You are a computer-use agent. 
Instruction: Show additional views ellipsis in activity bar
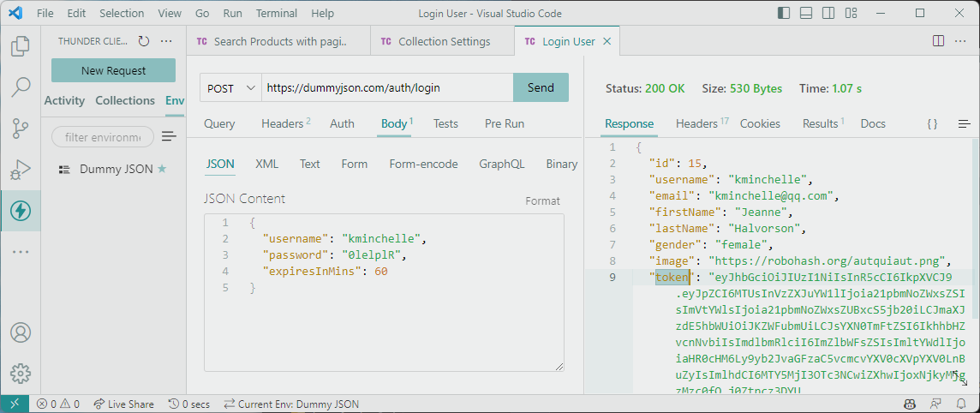pos(20,252)
